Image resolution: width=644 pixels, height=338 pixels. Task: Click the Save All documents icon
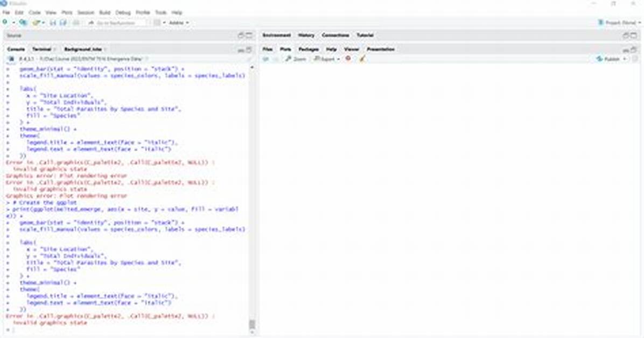tap(63, 23)
